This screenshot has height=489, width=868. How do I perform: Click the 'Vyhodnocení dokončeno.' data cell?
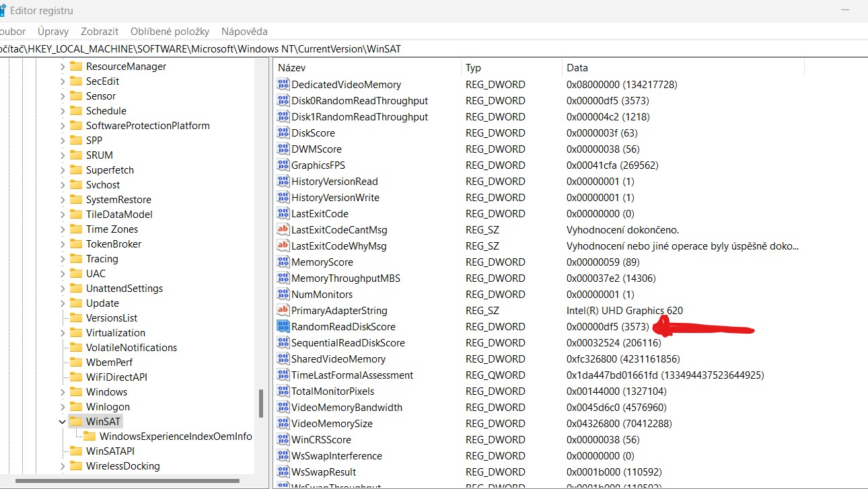tap(623, 229)
